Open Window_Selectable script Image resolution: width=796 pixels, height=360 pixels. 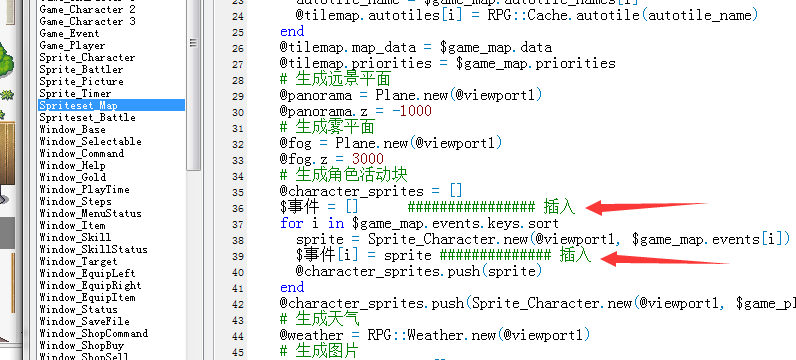(x=90, y=141)
